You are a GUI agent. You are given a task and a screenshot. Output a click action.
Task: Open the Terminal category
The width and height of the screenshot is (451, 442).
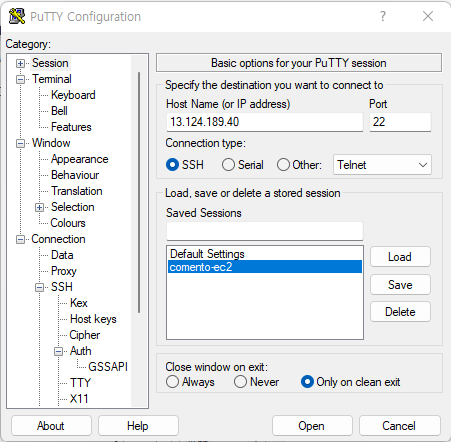point(52,79)
